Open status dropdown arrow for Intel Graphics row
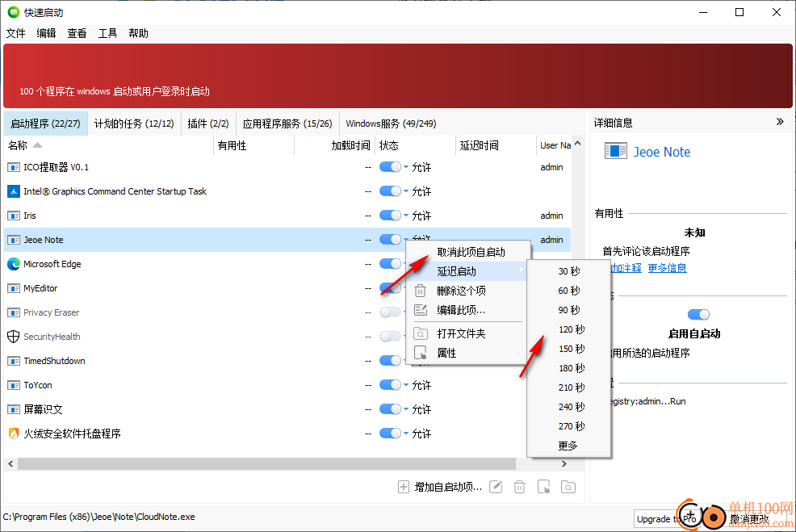 (406, 191)
